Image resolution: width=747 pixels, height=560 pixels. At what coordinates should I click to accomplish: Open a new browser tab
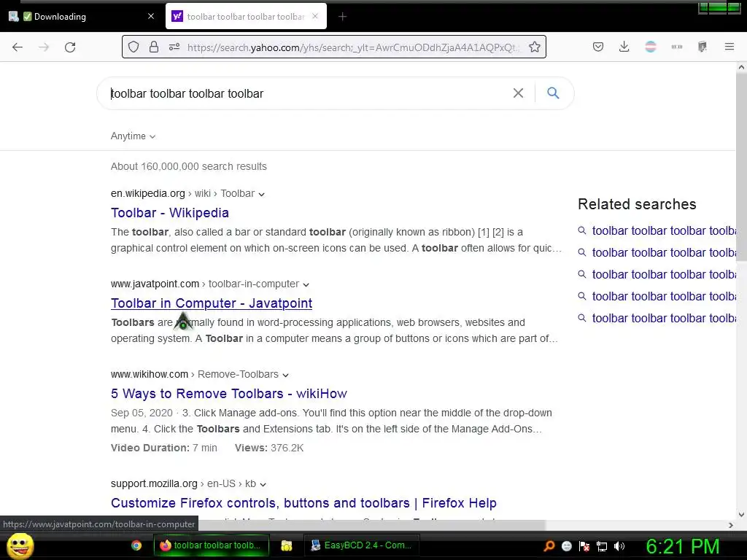coord(343,17)
